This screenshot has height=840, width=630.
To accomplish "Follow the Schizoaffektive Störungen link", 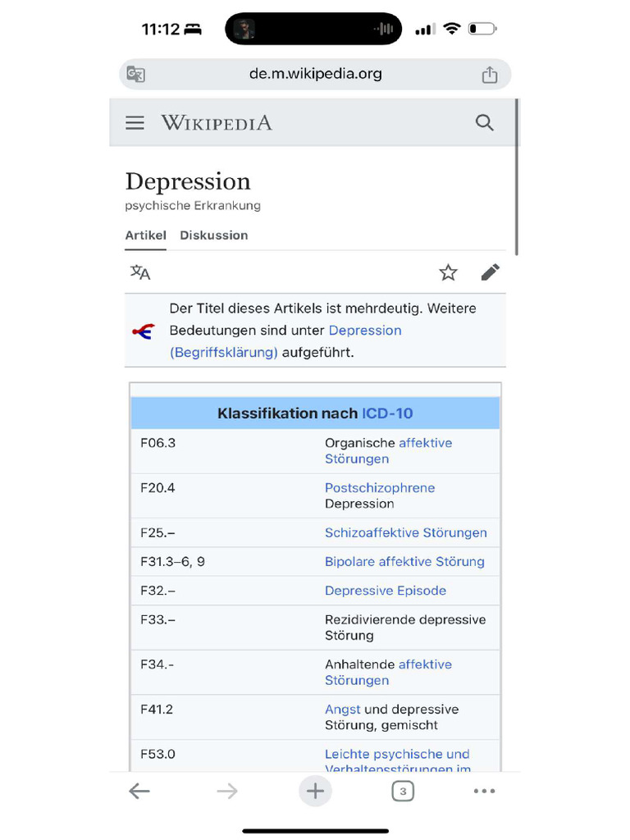I will pos(405,532).
